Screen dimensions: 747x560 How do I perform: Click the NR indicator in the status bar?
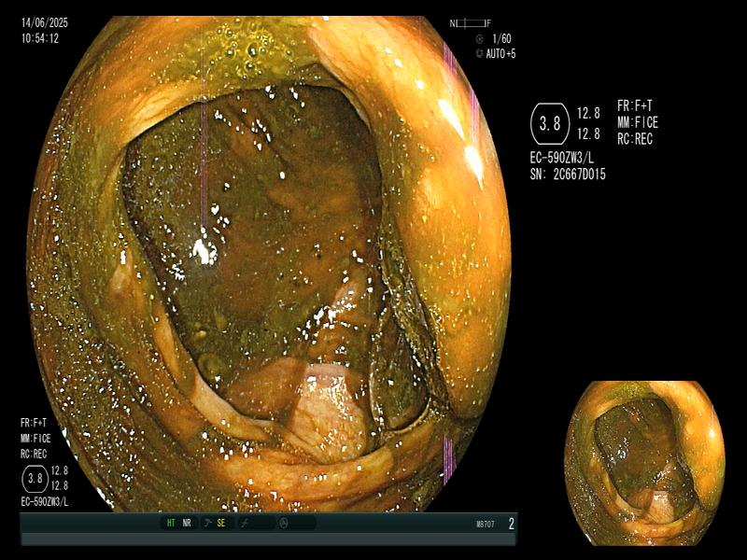click(187, 523)
